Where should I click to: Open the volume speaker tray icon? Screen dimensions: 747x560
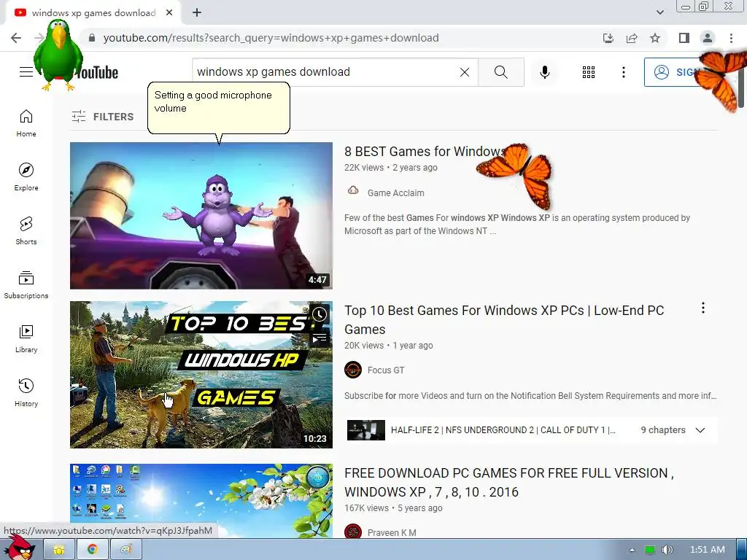[667, 550]
